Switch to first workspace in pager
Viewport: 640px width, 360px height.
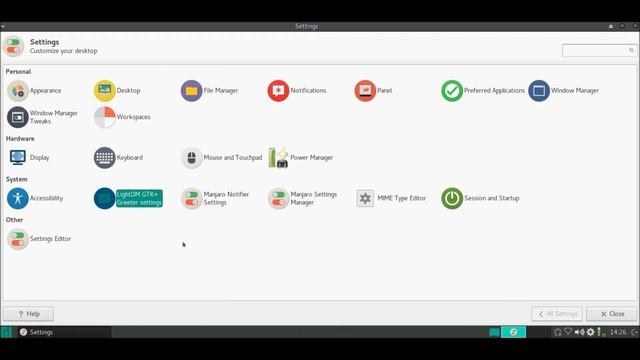pyautogui.click(x=494, y=332)
